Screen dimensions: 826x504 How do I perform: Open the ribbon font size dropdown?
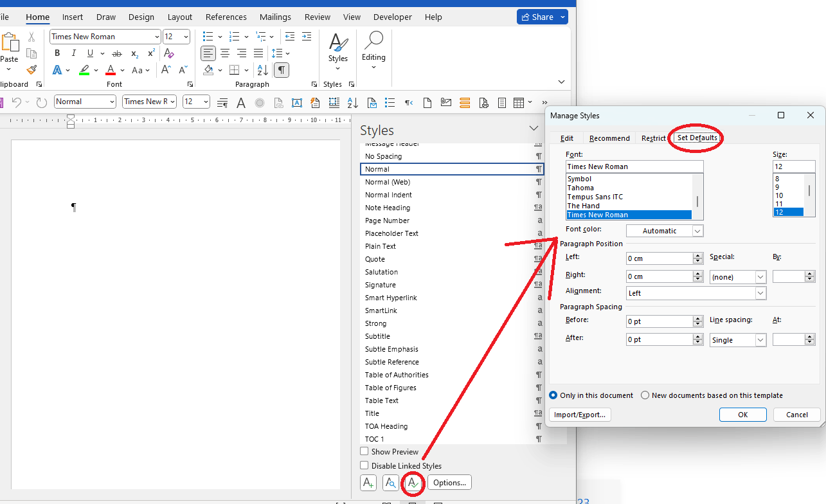pos(186,37)
